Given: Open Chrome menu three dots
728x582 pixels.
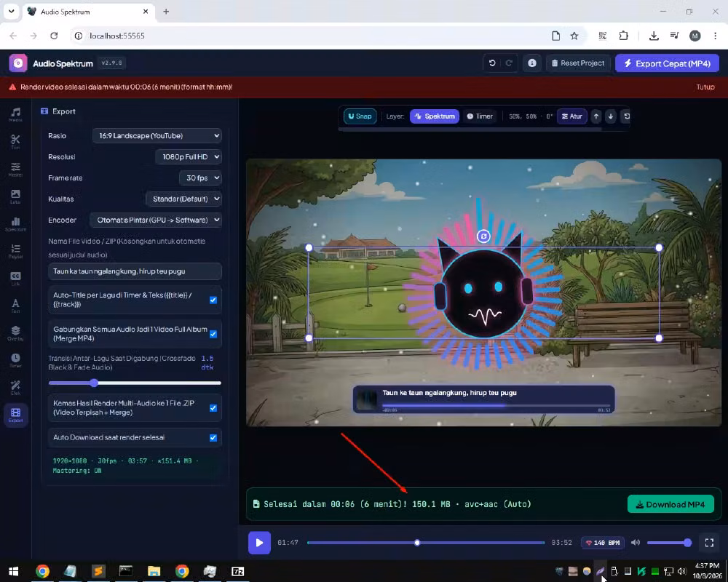Looking at the screenshot, I should (715, 36).
